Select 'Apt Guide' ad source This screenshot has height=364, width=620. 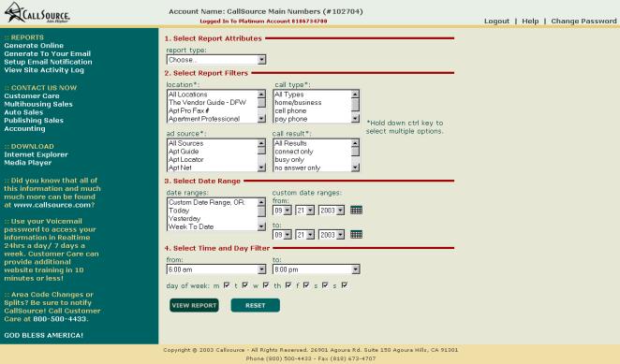click(213, 152)
